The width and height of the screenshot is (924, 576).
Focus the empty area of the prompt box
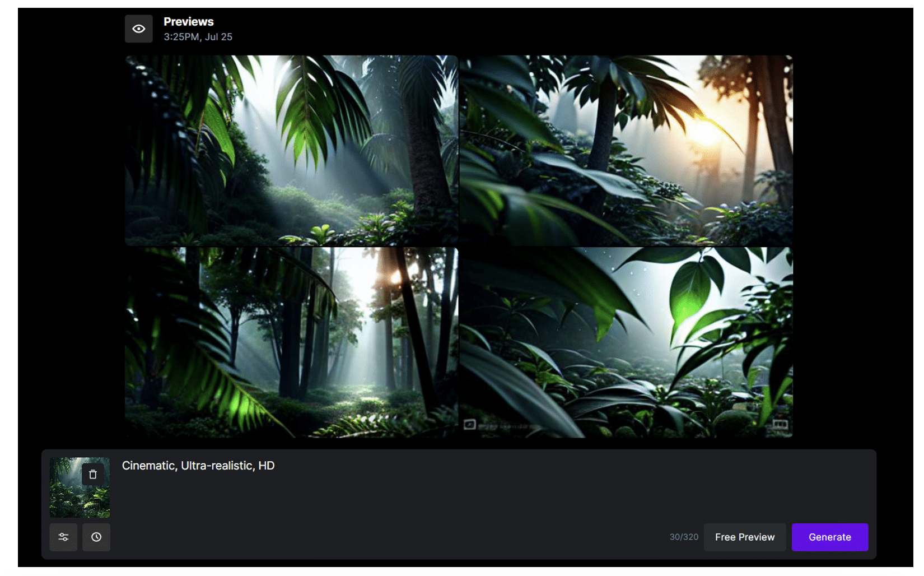point(448,499)
